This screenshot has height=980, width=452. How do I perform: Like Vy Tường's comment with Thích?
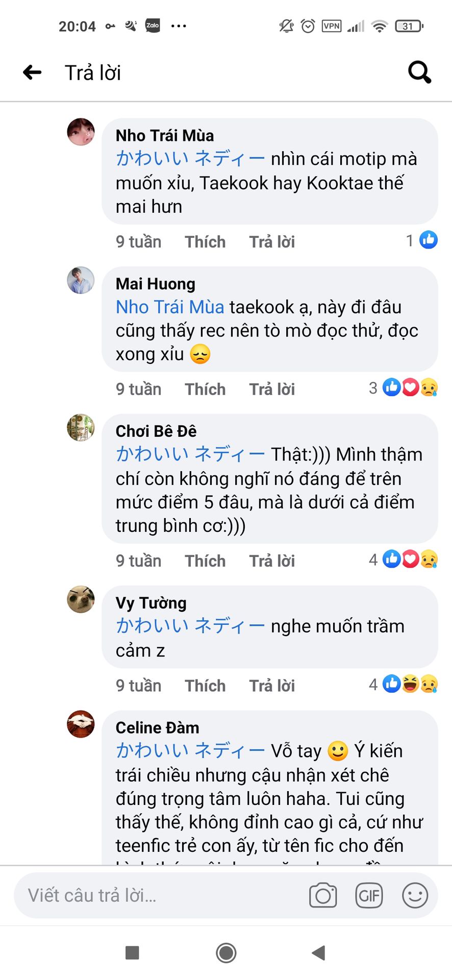(205, 685)
